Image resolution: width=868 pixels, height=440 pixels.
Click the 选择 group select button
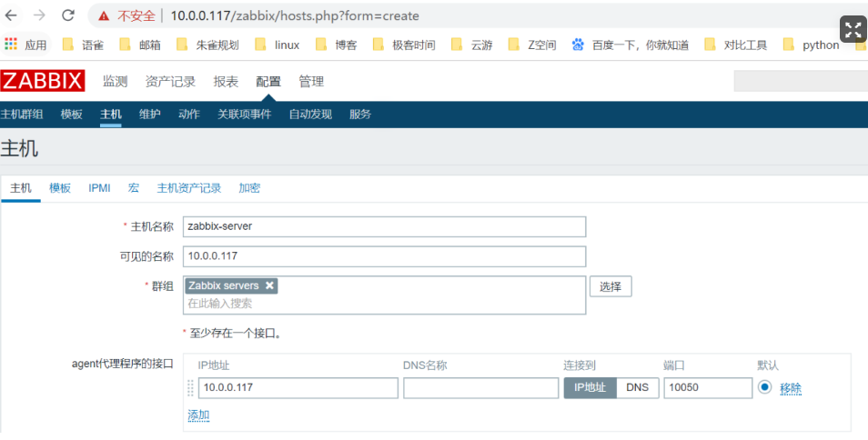pyautogui.click(x=611, y=287)
